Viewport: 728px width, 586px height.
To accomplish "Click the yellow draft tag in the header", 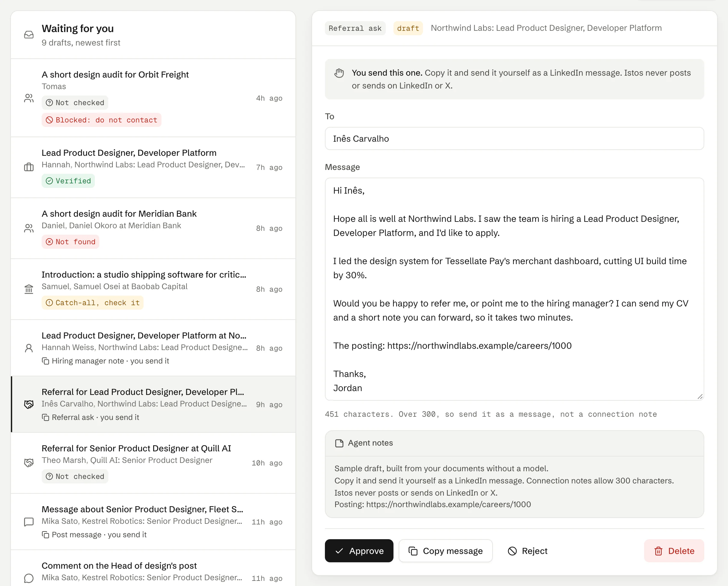I will [x=408, y=29].
